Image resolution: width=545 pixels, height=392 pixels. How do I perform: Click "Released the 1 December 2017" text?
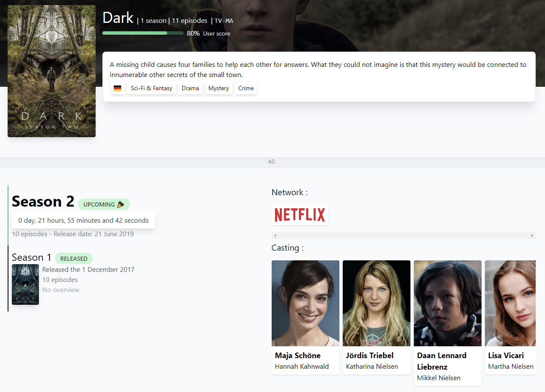[88, 270]
